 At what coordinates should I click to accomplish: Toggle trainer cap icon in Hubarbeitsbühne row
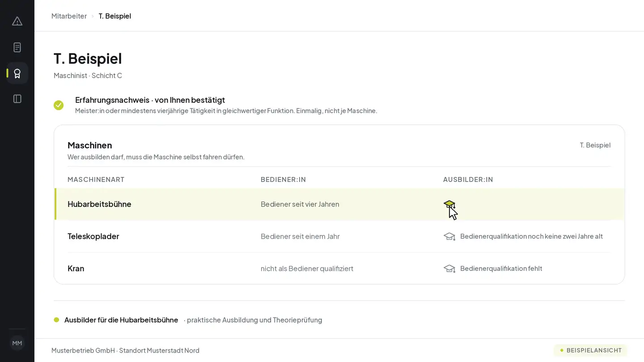449,204
